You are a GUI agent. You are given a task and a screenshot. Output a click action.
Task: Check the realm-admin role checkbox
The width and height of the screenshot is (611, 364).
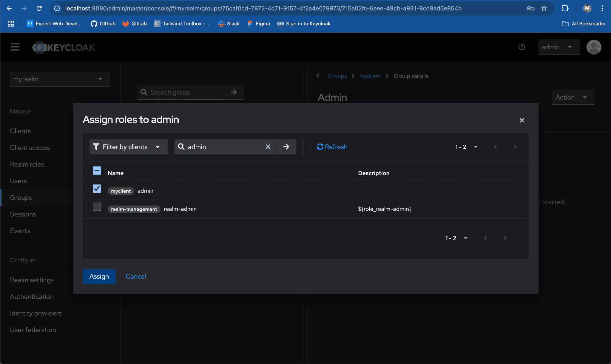pos(97,207)
